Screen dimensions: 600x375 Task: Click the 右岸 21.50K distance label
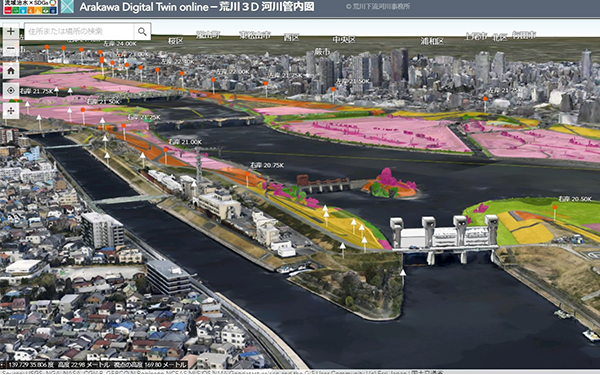pos(103,102)
